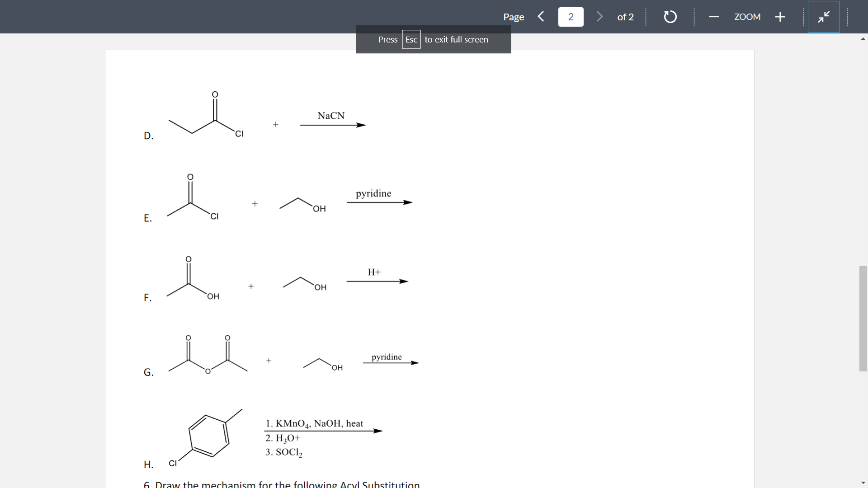Go to the previous page chevron
Screen dimensions: 868x488
541,17
